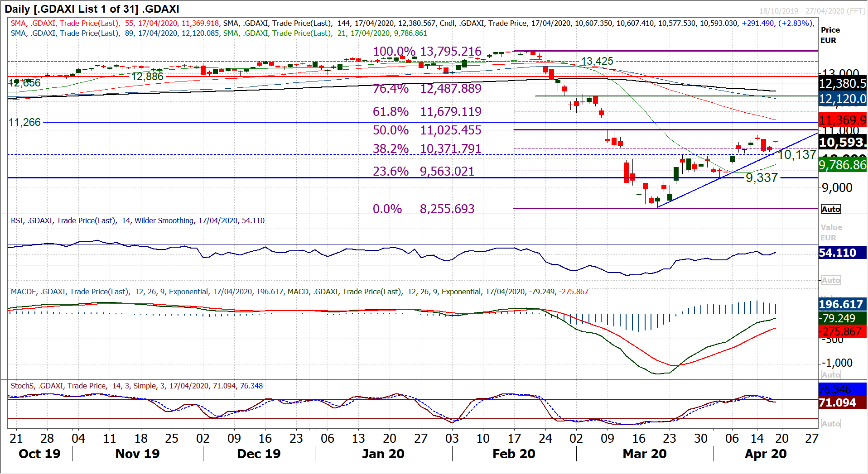Select the 76.4% 12,487.889 Fibonacci label

pyautogui.click(x=427, y=89)
